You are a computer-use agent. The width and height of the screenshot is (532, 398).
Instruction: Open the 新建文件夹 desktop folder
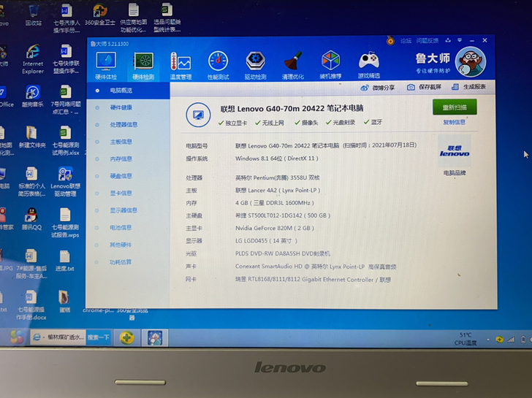point(32,137)
